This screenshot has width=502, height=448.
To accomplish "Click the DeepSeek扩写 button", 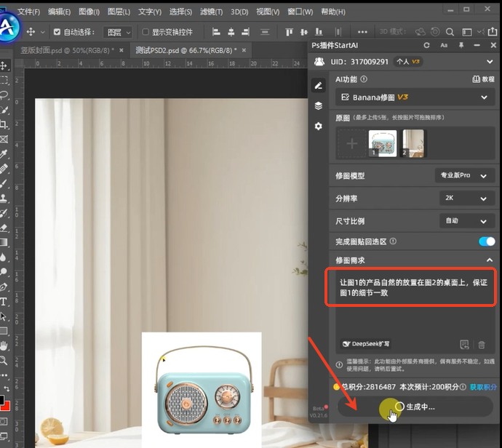I will [x=366, y=344].
